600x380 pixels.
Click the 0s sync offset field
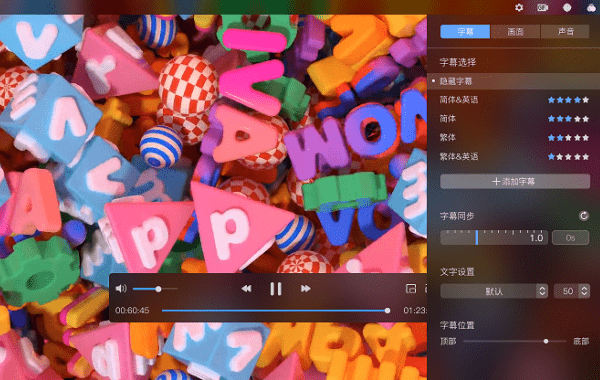[x=570, y=238]
